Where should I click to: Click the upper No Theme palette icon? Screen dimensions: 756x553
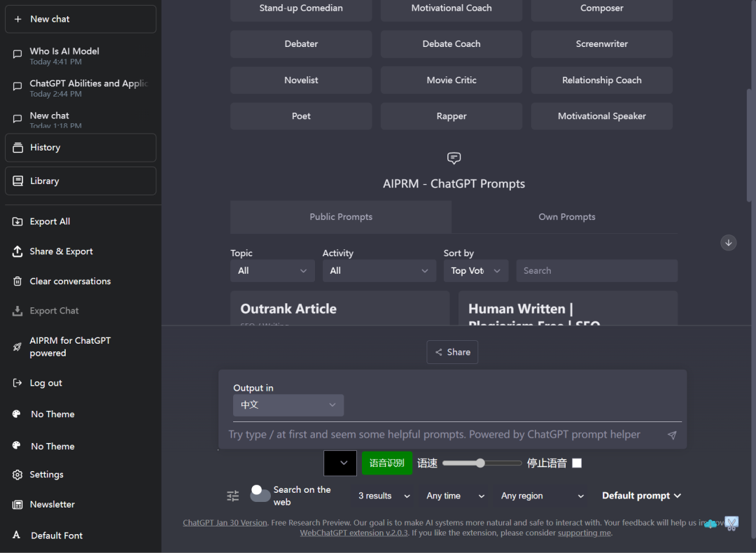[x=16, y=414]
